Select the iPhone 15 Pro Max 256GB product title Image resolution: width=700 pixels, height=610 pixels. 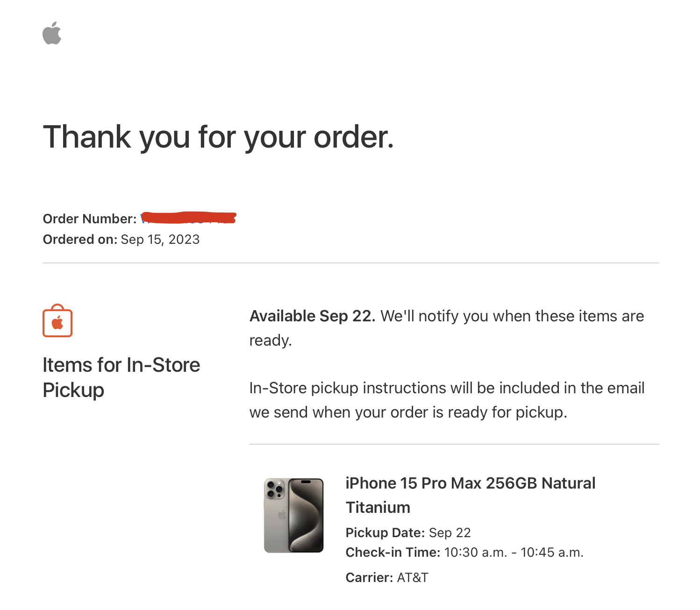click(x=470, y=495)
